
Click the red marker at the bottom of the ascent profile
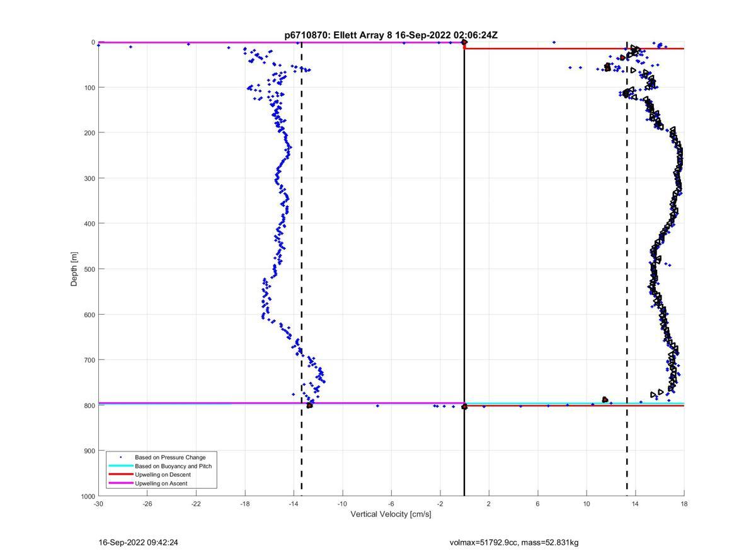pyautogui.click(x=309, y=405)
